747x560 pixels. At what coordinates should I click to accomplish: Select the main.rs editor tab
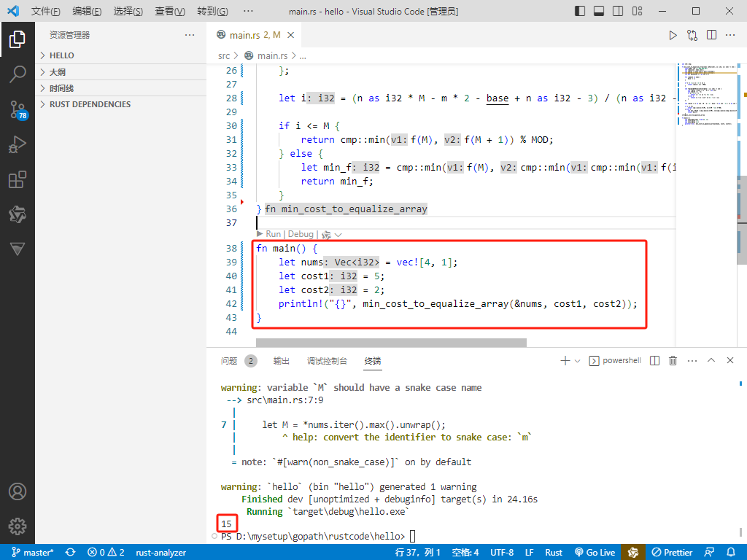[255, 35]
